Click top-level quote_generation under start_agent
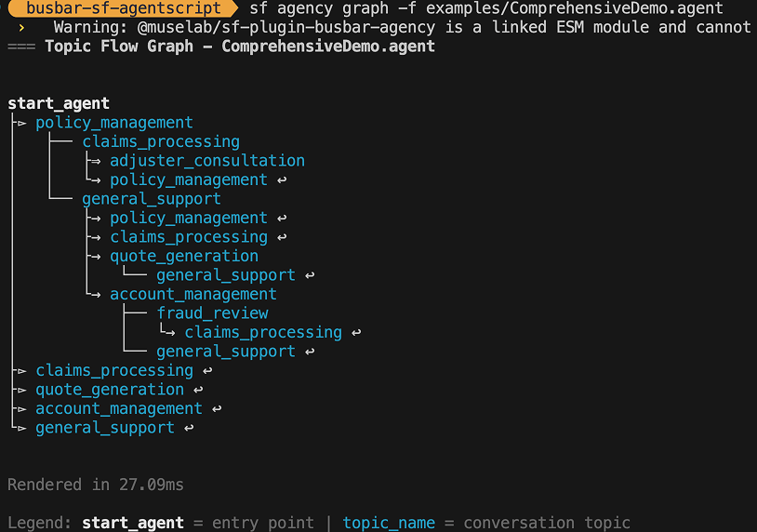Viewport: 757px width, 532px height. (x=110, y=390)
